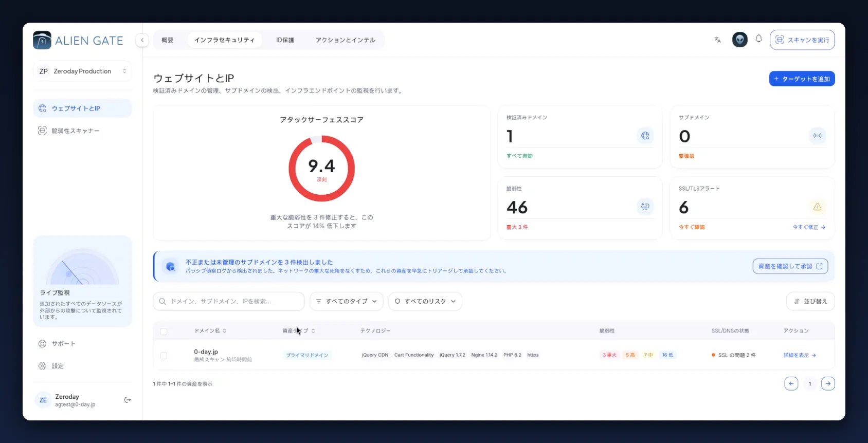Click the attack surface score 9.4 gauge

click(x=322, y=169)
